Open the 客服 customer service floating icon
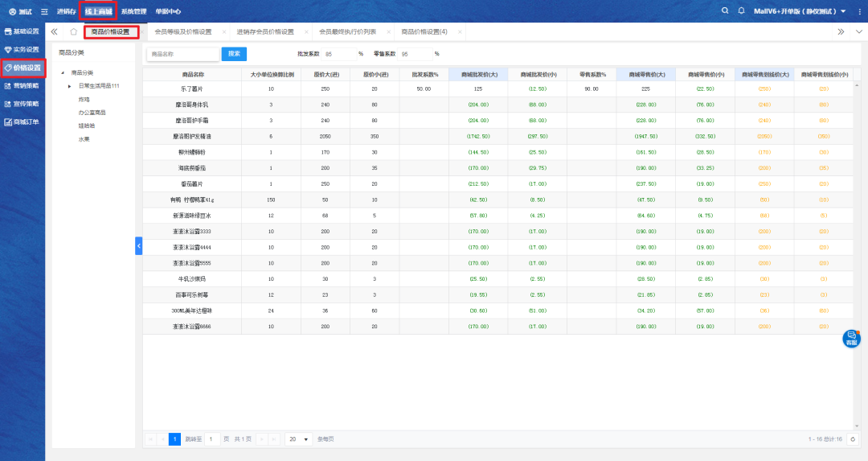 pos(851,338)
